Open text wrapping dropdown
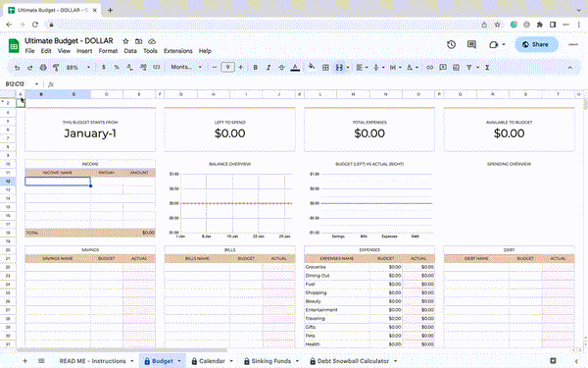 (395, 68)
